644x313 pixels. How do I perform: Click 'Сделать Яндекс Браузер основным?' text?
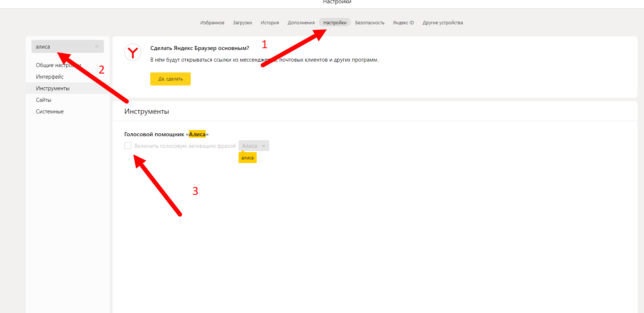coord(200,48)
